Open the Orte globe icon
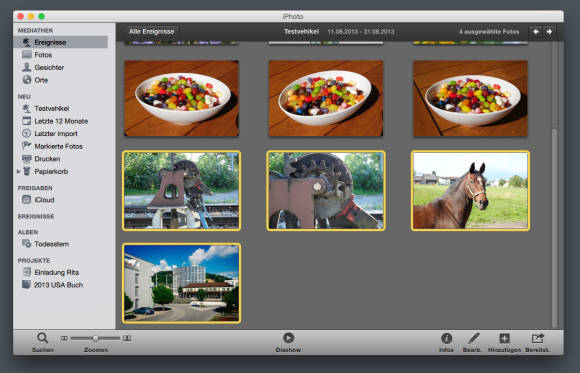The width and height of the screenshot is (580, 373). pos(27,80)
